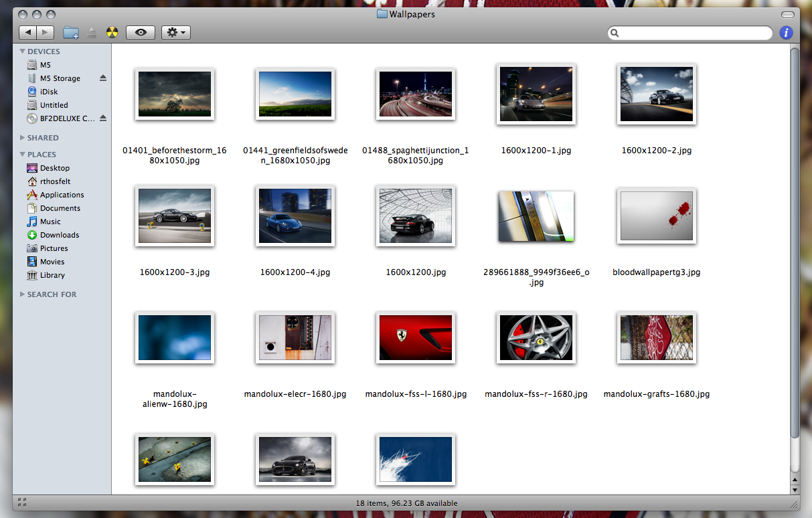This screenshot has height=518, width=812.
Task: Collapse the DEVICES section
Action: [x=22, y=52]
